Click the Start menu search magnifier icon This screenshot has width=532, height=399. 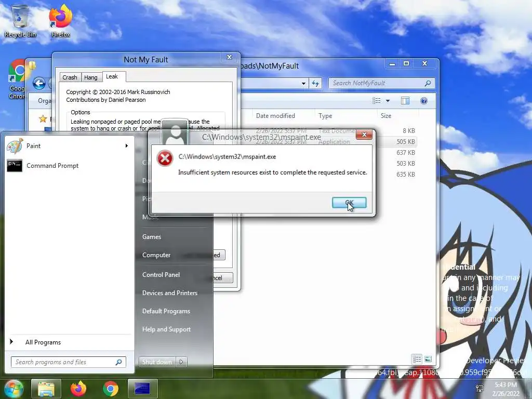point(119,362)
